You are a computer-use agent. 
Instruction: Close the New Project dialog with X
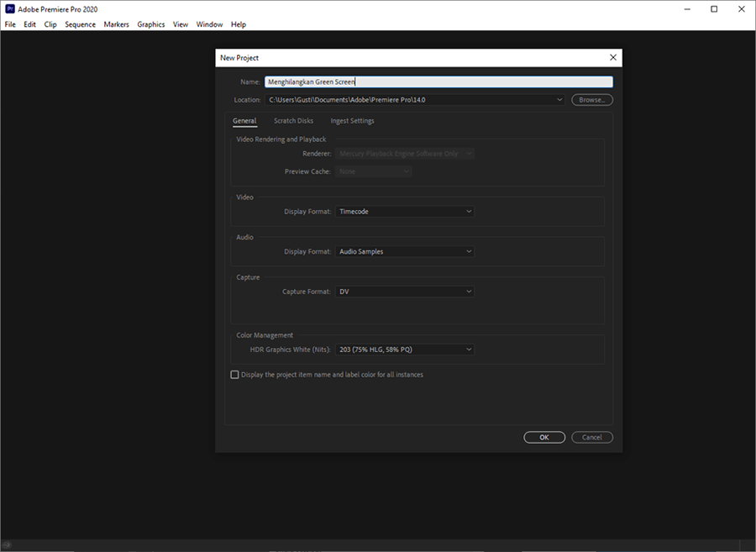point(613,57)
